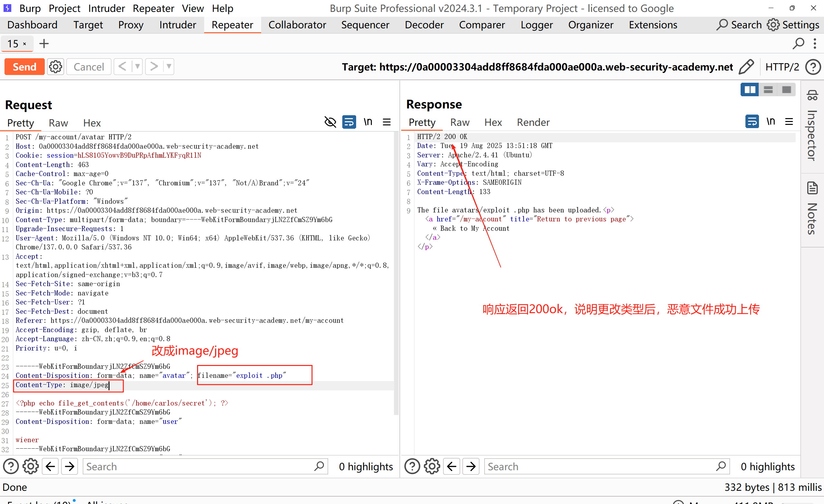The height and width of the screenshot is (504, 824).
Task: Open the Inspector side panel
Action: pyautogui.click(x=812, y=127)
